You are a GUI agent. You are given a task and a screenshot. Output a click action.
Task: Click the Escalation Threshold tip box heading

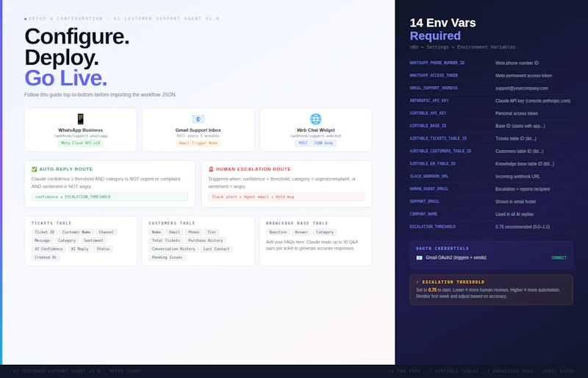click(x=451, y=282)
